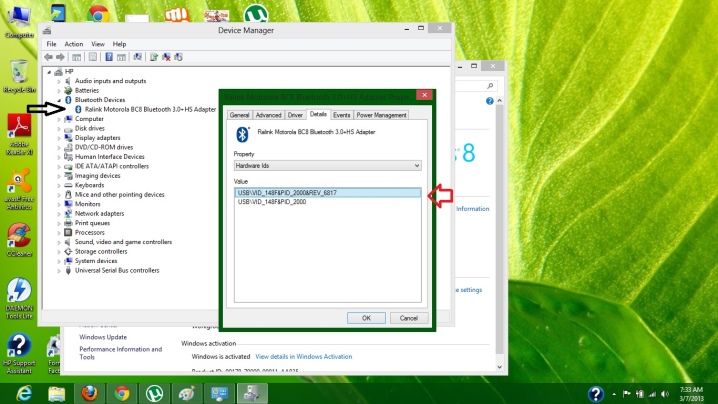
Task: Select value USB\VID_148F&PID_2000
Action: (272, 202)
